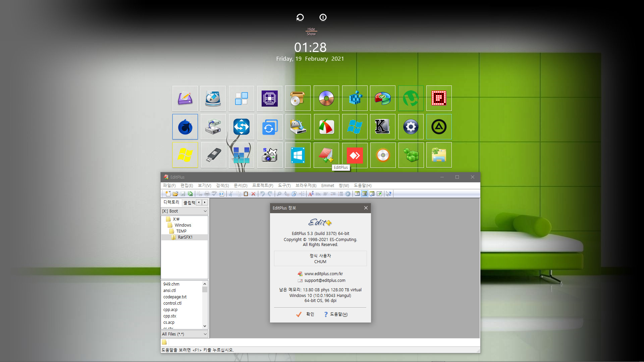Screen dimensions: 644x362
Task: Click the Undo arrow toolbar icon
Action: click(263, 194)
